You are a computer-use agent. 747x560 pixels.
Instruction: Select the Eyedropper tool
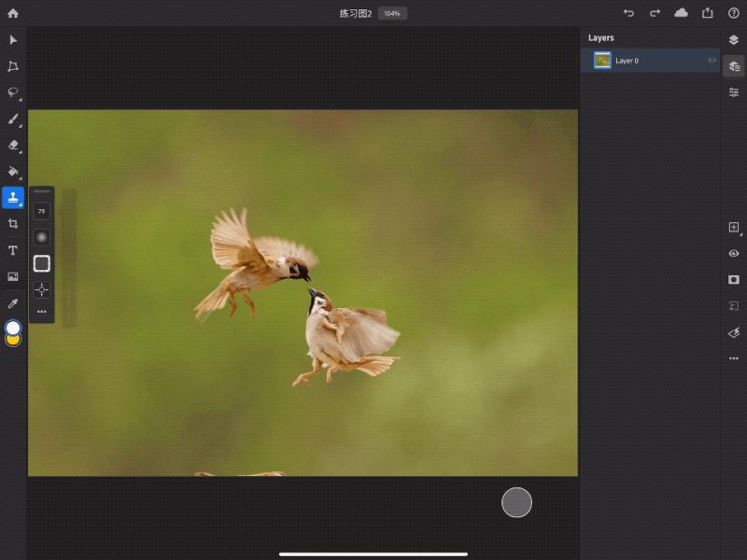(12, 302)
